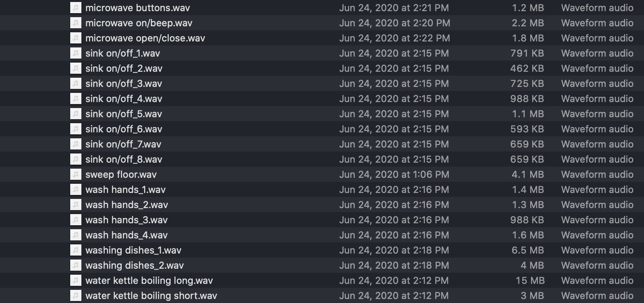The image size is (644, 303).
Task: Select water kettle boiling short.wav file
Action: click(x=151, y=296)
